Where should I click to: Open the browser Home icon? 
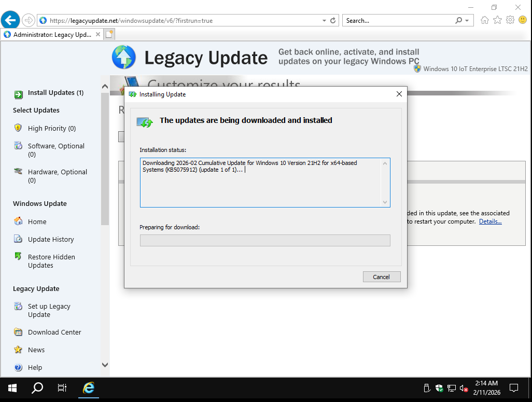pyautogui.click(x=484, y=20)
